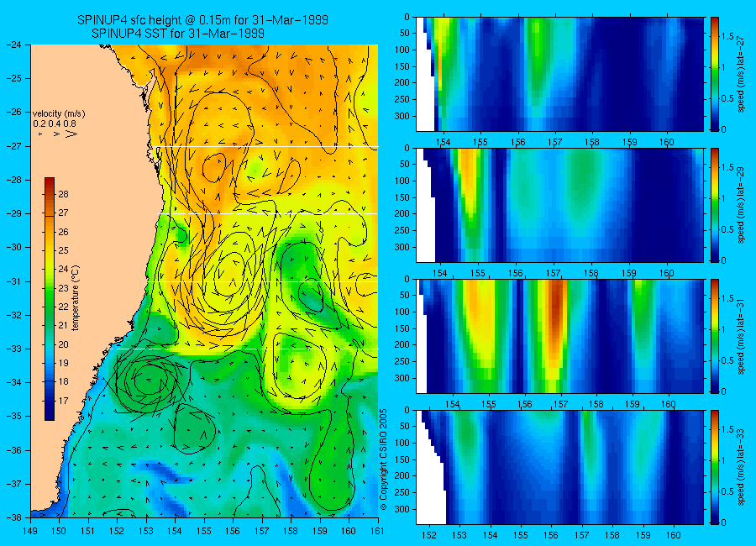
Task: Select the 'speed (m/s) lat=-33' label
Action: [741, 469]
